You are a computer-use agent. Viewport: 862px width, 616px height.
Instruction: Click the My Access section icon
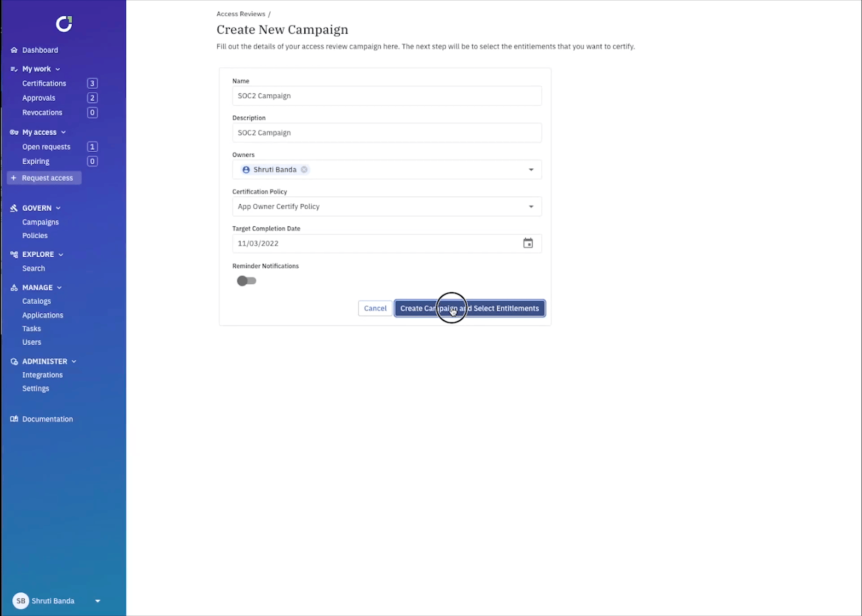tap(14, 132)
